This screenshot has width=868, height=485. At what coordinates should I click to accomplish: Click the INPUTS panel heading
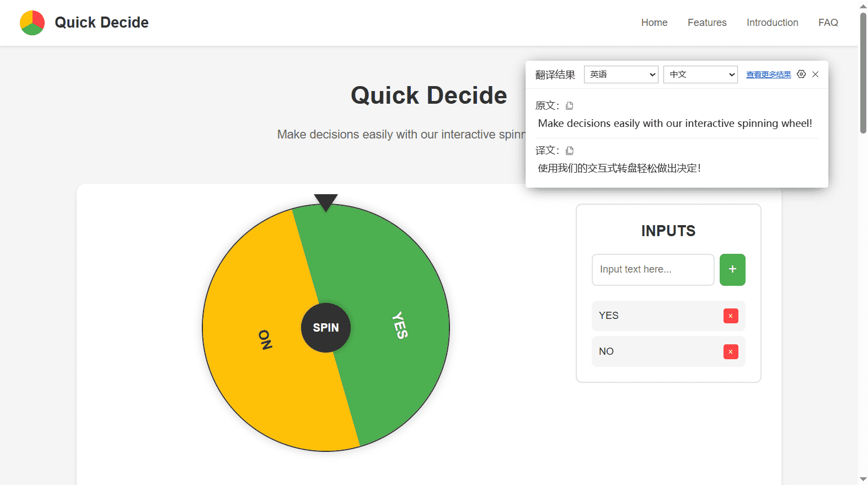coord(668,231)
